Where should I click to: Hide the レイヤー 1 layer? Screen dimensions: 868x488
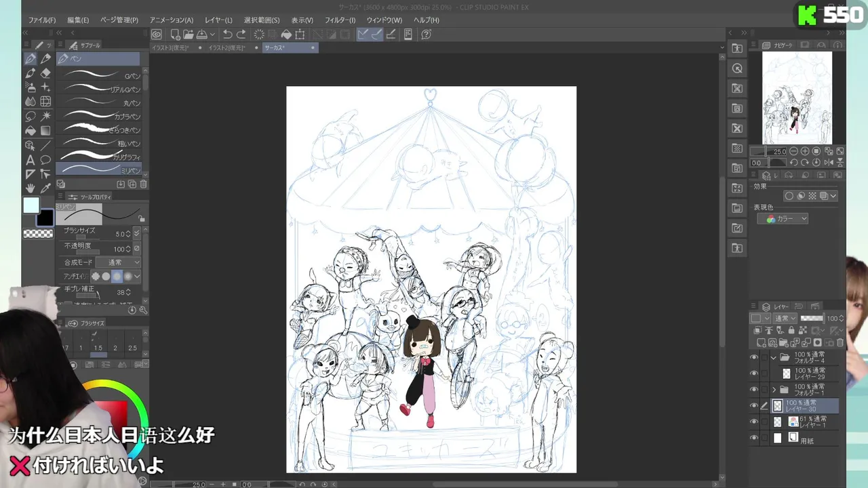coord(754,422)
